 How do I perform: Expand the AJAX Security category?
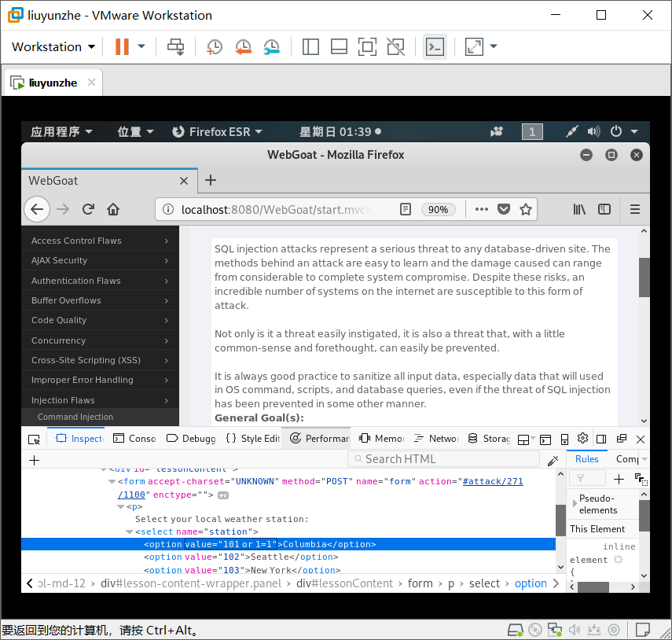click(101, 260)
